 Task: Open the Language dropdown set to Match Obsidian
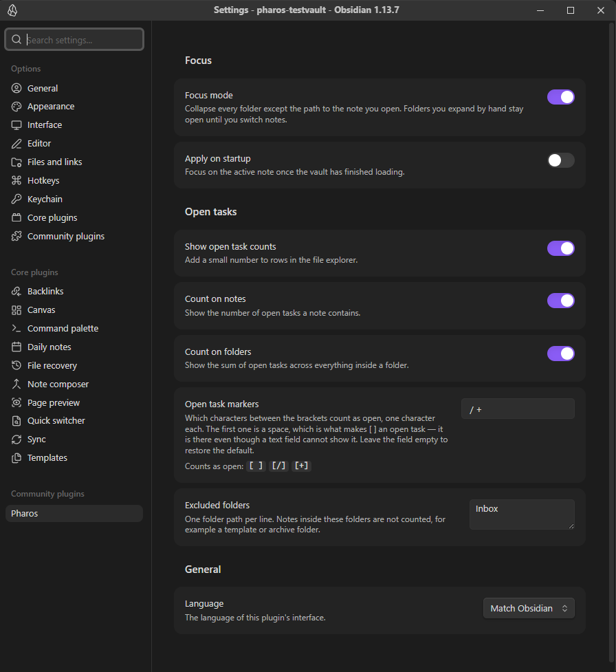(x=529, y=608)
